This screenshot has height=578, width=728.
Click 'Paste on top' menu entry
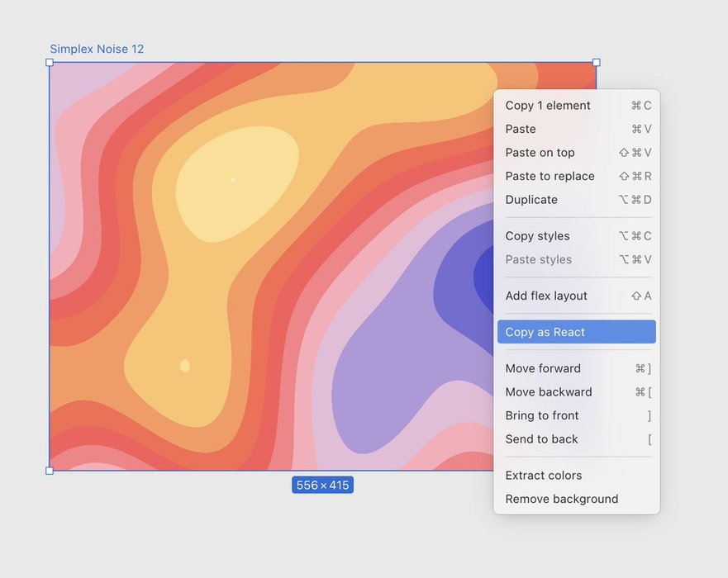tap(540, 153)
